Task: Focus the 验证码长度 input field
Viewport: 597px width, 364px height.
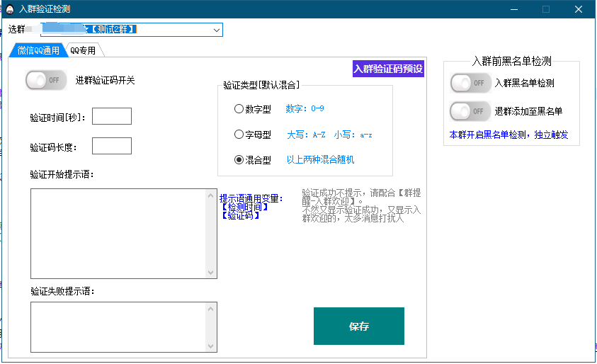Action: (112, 146)
